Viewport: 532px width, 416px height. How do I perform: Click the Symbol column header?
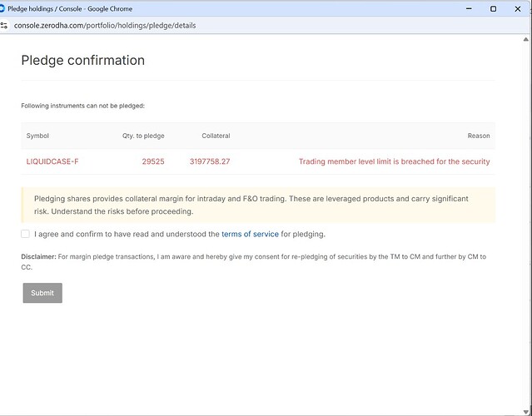pos(37,136)
